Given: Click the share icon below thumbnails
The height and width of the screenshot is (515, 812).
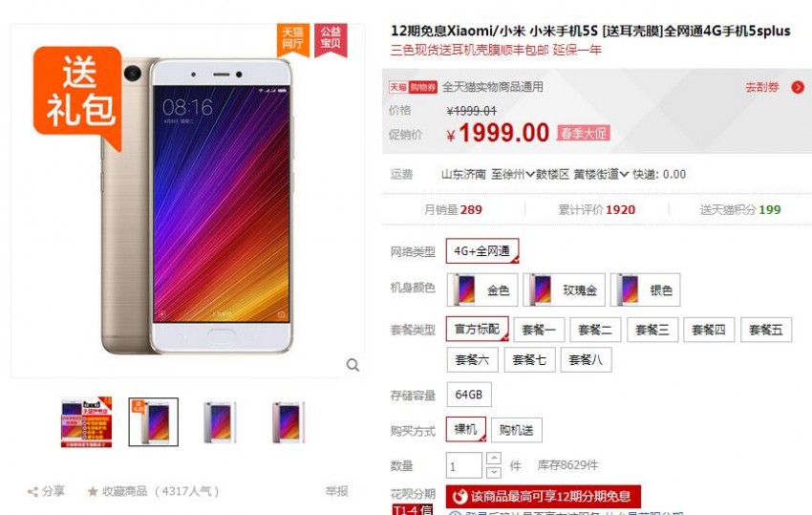Looking at the screenshot, I should [32, 492].
